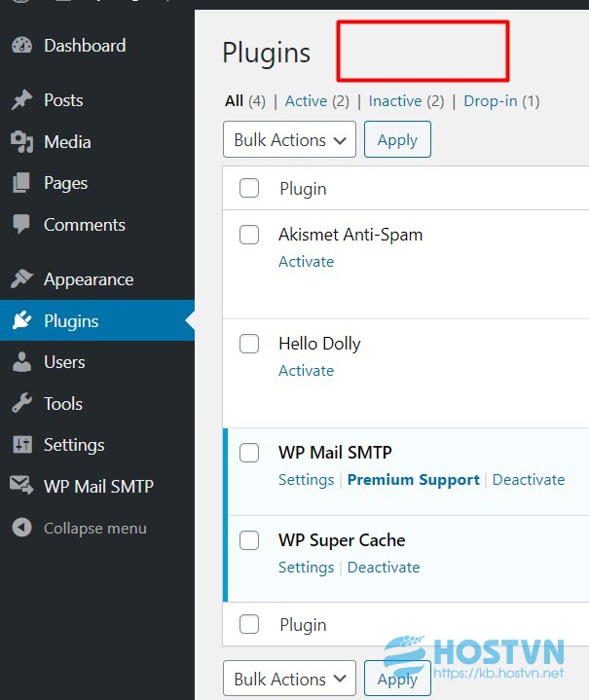The width and height of the screenshot is (589, 700).
Task: Deactivate the WP Mail SMTP plugin
Action: [529, 479]
